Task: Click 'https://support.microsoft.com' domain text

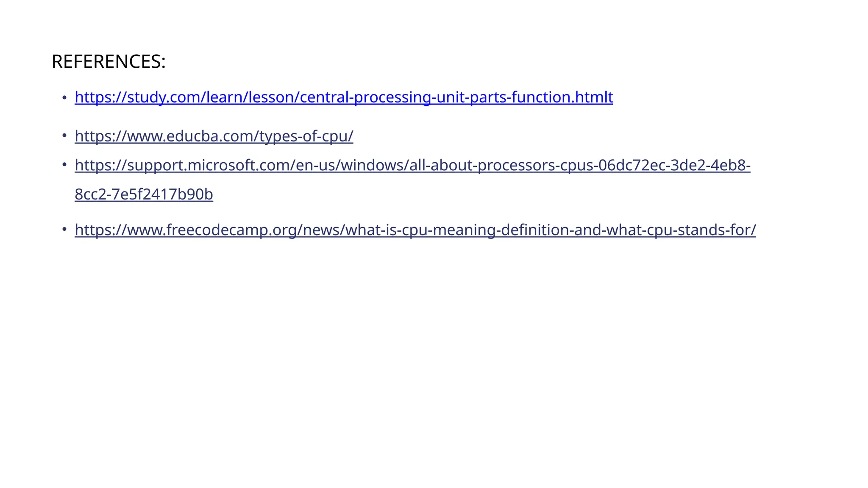Action: pyautogui.click(x=181, y=165)
